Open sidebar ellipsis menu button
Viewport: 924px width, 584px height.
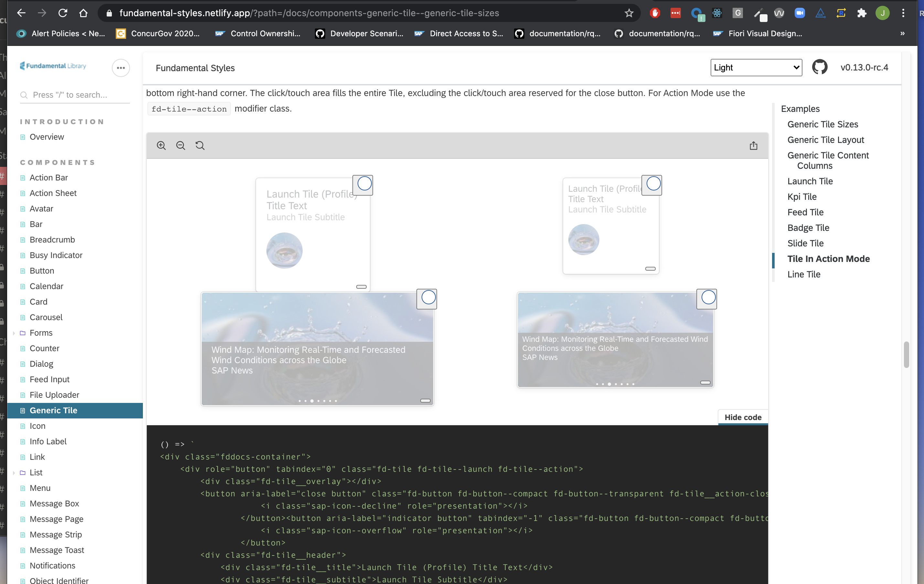coord(121,68)
